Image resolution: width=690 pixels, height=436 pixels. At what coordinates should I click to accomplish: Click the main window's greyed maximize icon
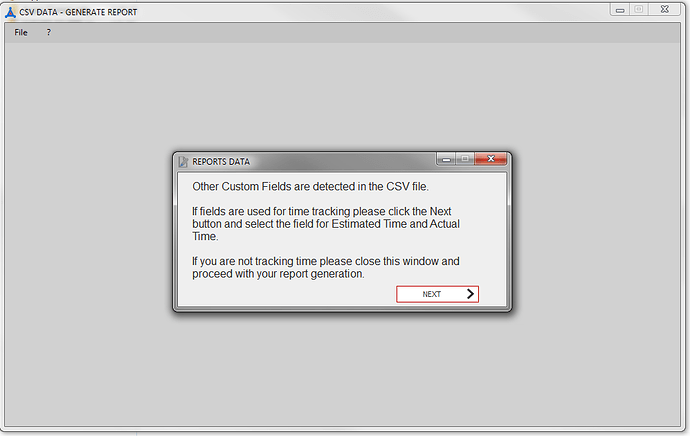(x=639, y=9)
